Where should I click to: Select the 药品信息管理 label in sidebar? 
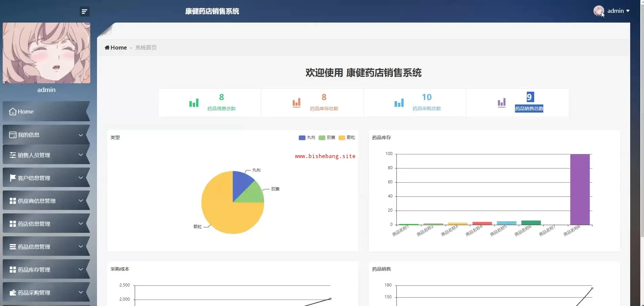click(x=34, y=247)
